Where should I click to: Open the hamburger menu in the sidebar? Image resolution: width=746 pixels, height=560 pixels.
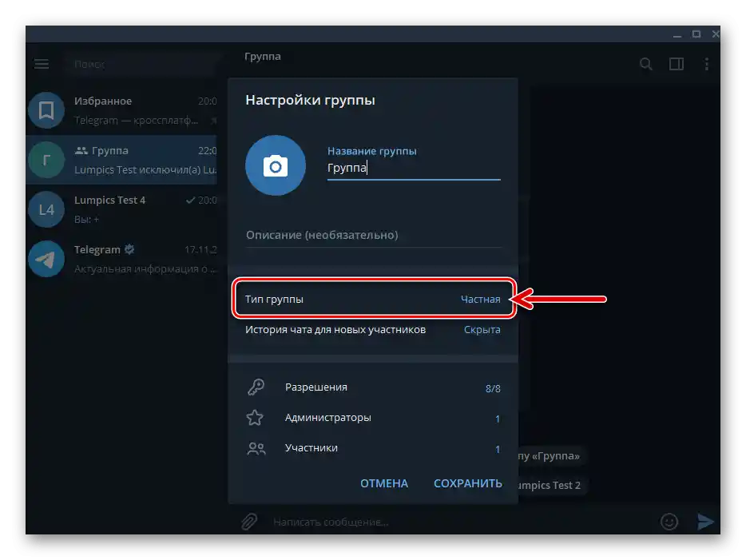click(x=41, y=64)
